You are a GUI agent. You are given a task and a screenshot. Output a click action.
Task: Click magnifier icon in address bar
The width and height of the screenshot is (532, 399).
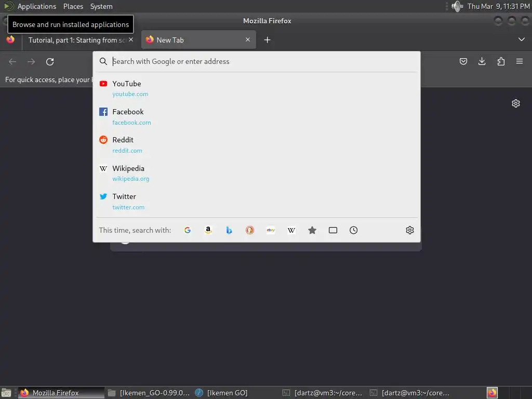(103, 61)
